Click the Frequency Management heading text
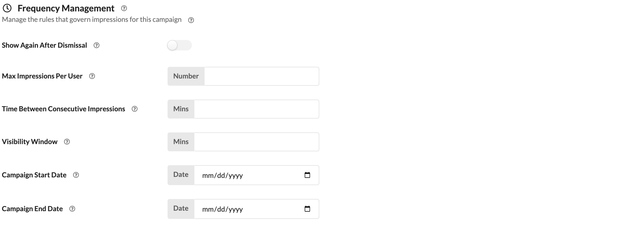The height and width of the screenshot is (239, 644). point(66,8)
